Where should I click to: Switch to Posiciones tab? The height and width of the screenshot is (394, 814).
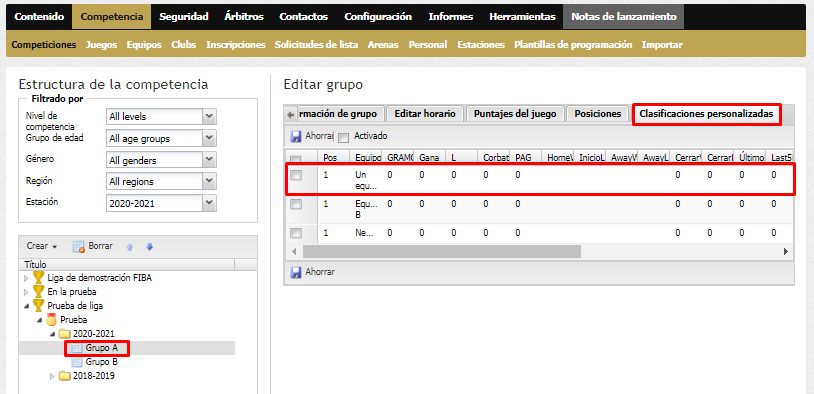pos(598,114)
